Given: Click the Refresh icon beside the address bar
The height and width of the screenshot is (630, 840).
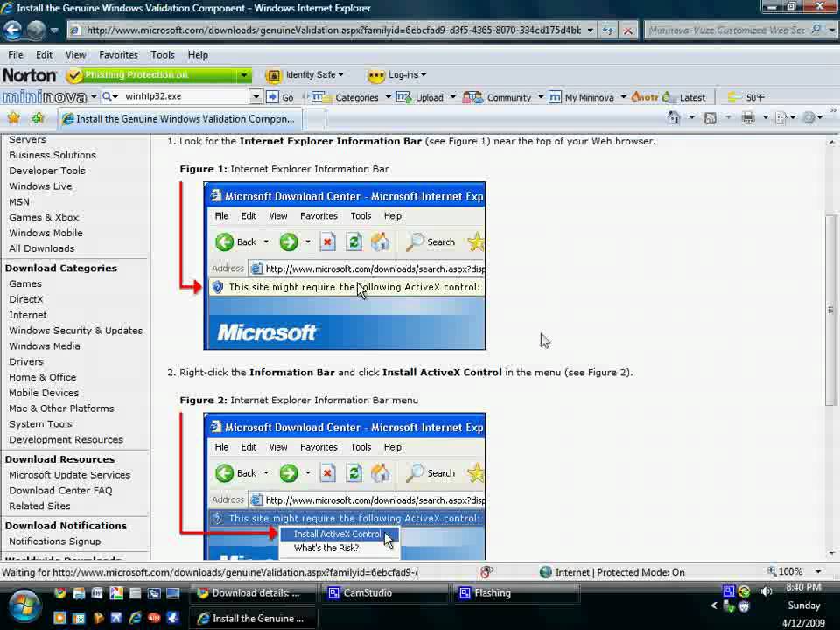Looking at the screenshot, I should 608,31.
